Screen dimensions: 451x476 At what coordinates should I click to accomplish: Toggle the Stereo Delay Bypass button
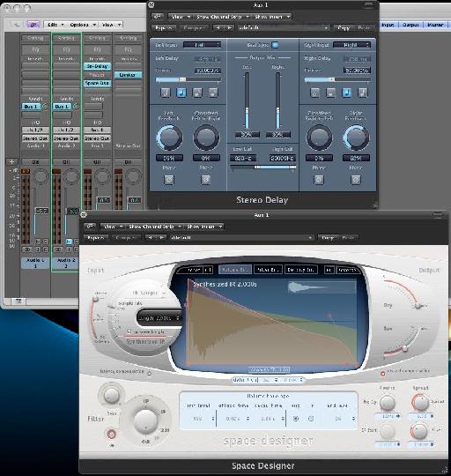point(164,27)
